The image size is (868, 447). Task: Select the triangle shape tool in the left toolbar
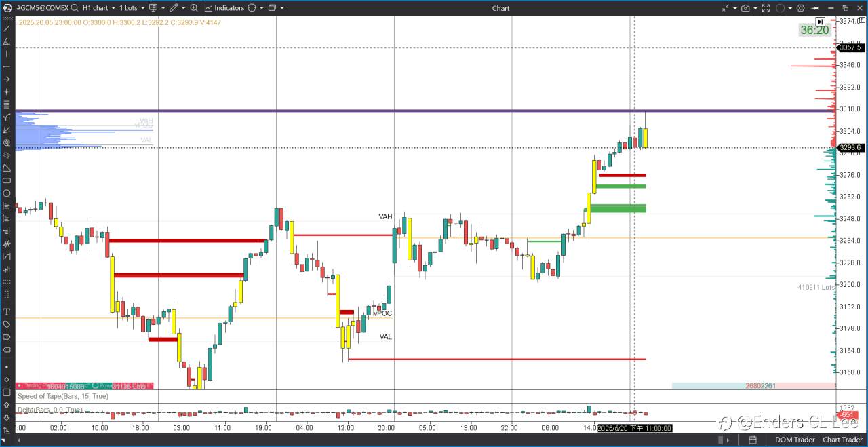7,168
